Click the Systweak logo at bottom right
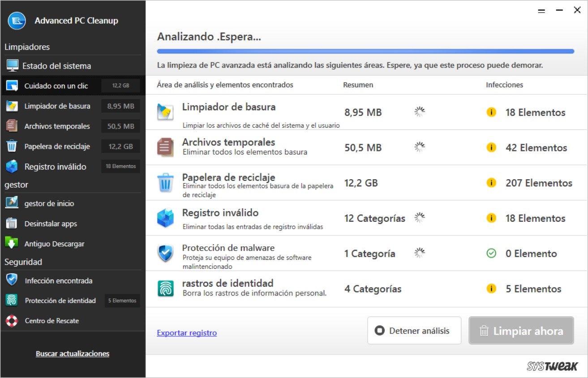The height and width of the screenshot is (378, 588). click(552, 366)
